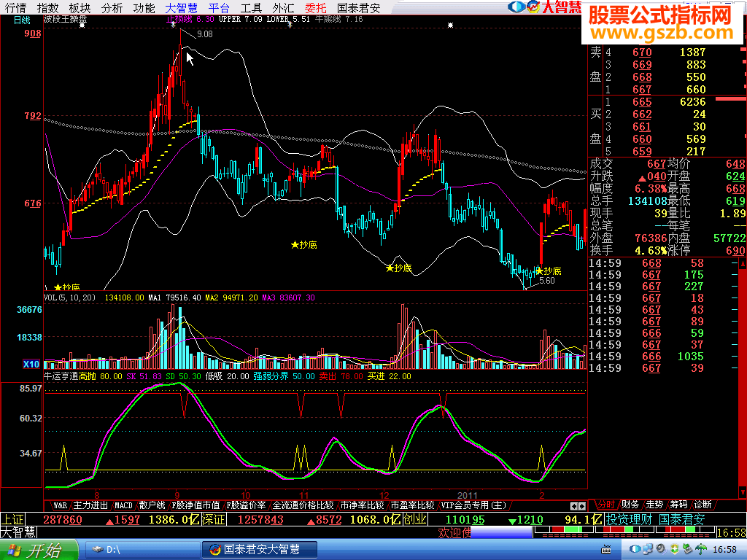Open the 功能 menu

pos(144,7)
